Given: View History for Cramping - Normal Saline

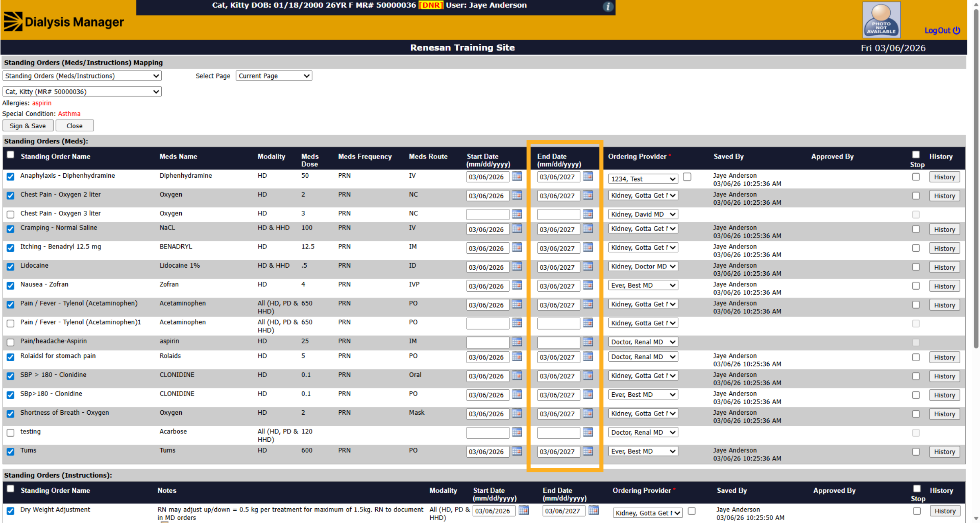Looking at the screenshot, I should coord(944,230).
